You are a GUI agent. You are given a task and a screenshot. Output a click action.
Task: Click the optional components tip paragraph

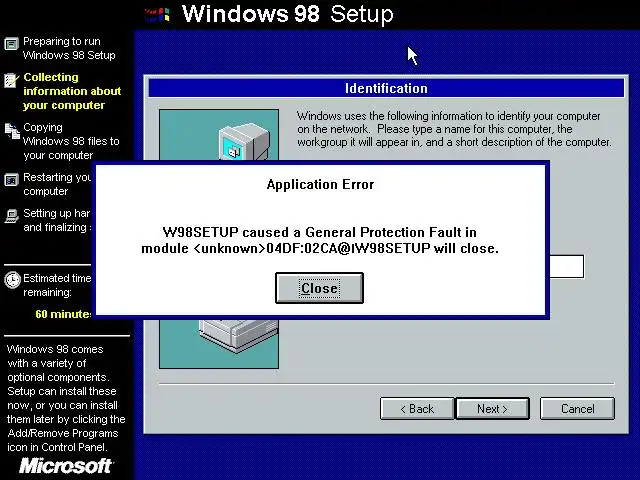click(x=66, y=398)
